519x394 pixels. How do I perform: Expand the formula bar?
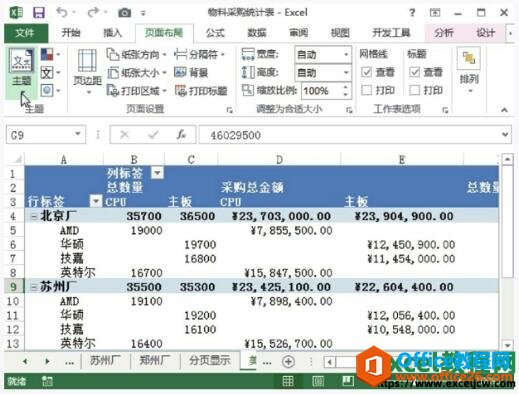pos(505,135)
